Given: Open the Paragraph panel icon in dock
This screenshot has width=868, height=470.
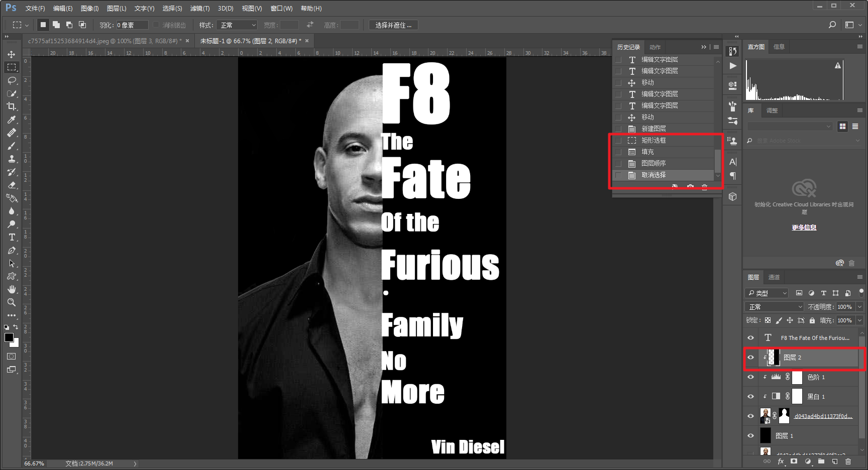Looking at the screenshot, I should click(x=733, y=176).
